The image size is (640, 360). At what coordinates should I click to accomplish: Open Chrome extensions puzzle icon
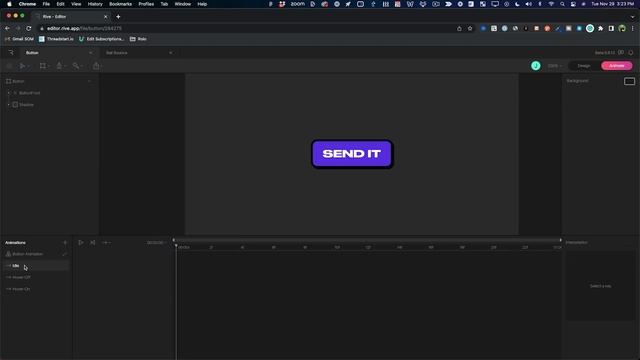tap(600, 29)
